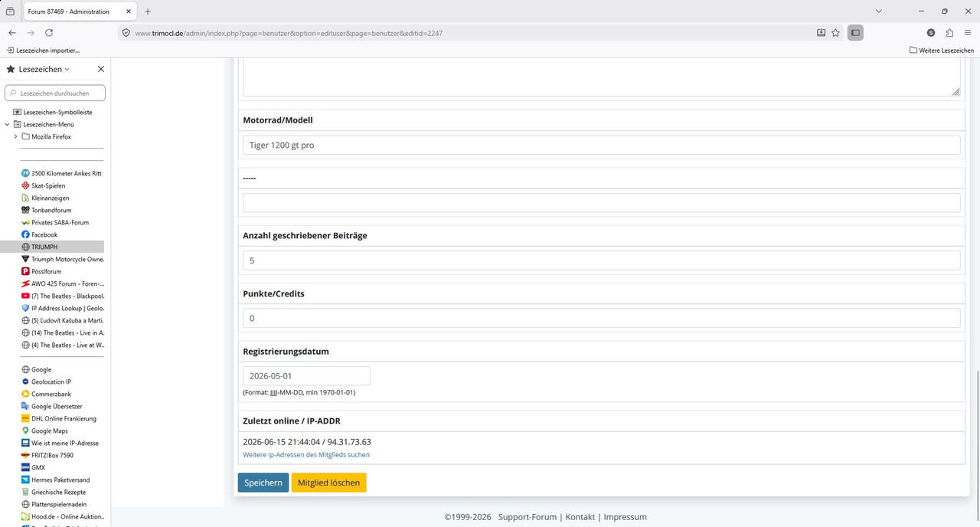Open the (4) The Beatles - Live bookmark

click(x=63, y=345)
